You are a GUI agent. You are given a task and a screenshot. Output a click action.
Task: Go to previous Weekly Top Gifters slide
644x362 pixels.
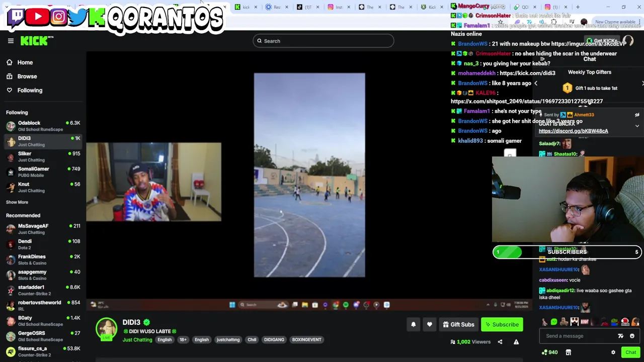[x=536, y=83]
